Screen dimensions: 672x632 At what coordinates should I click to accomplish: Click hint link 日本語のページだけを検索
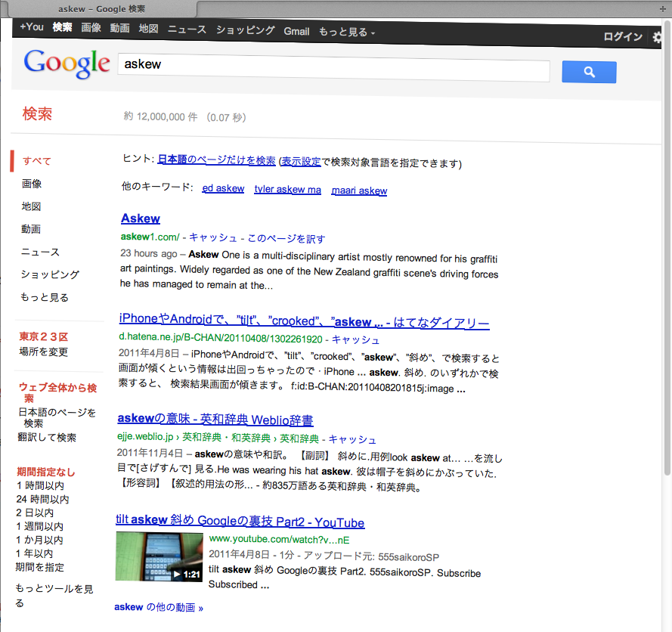coord(216,160)
